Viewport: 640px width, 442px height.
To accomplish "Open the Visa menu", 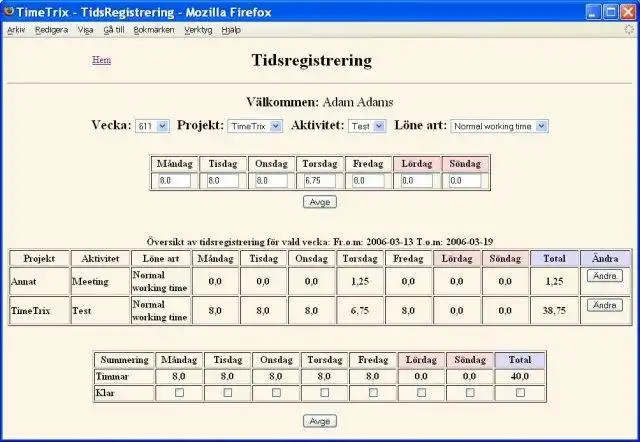I will (x=86, y=30).
